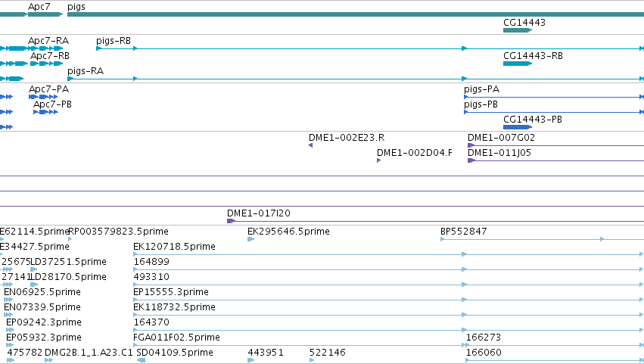The image size is (644, 364).
Task: Click the 443951 arrow marker
Action: [251, 360]
